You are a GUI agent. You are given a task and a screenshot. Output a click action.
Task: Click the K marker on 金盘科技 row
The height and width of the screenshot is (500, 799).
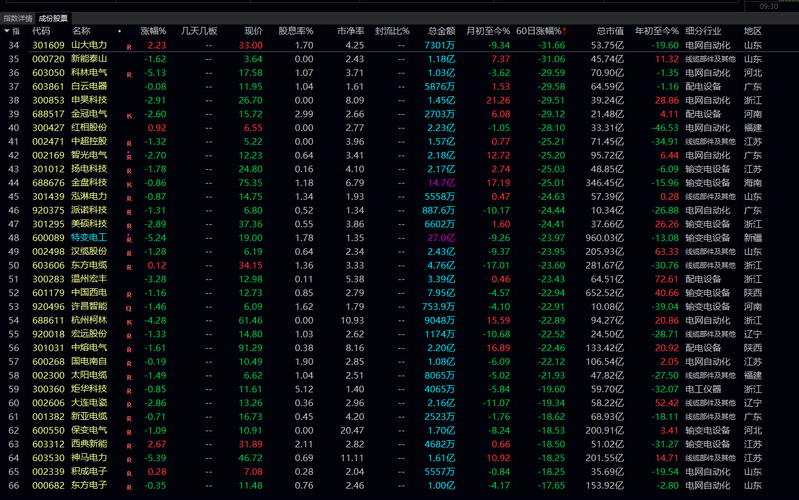[129, 185]
